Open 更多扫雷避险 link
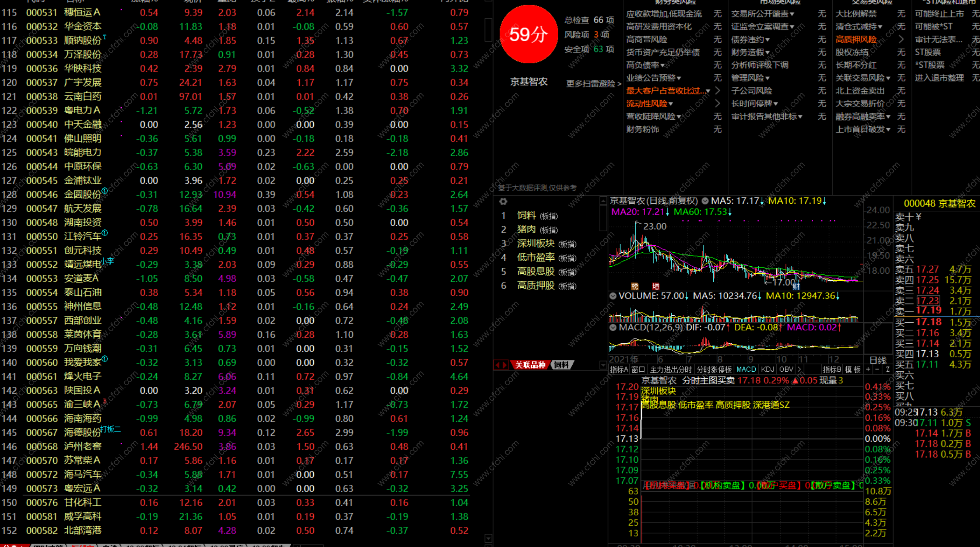Viewport: 980px width, 547px height. point(593,84)
